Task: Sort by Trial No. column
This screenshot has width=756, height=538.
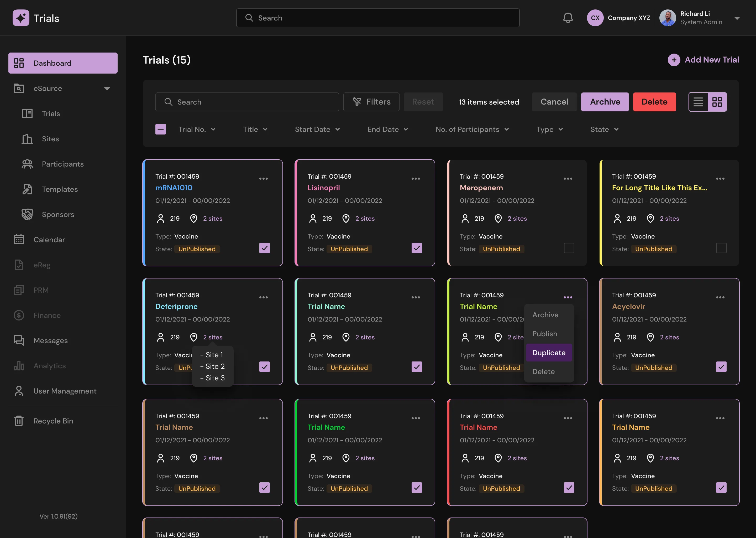Action: (197, 130)
